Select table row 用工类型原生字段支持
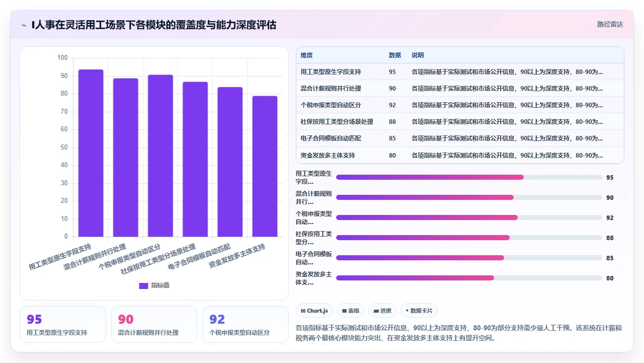 pyautogui.click(x=460, y=72)
